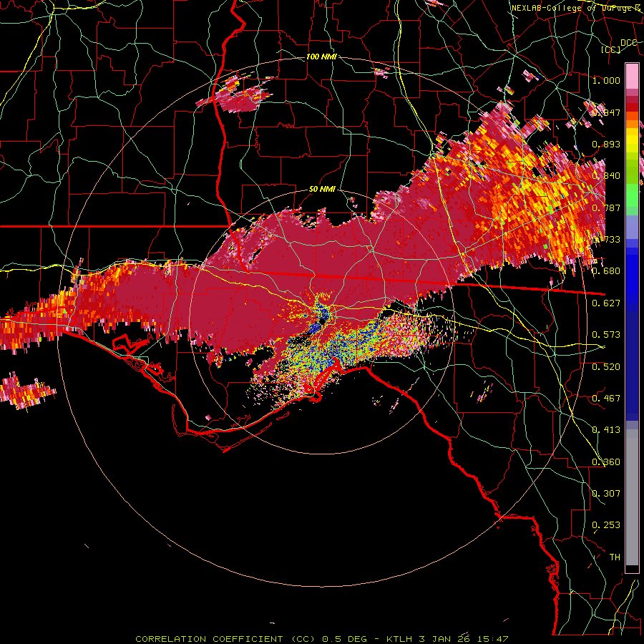Click the TH threshold label
Screen dimensions: 644x644
615,557
